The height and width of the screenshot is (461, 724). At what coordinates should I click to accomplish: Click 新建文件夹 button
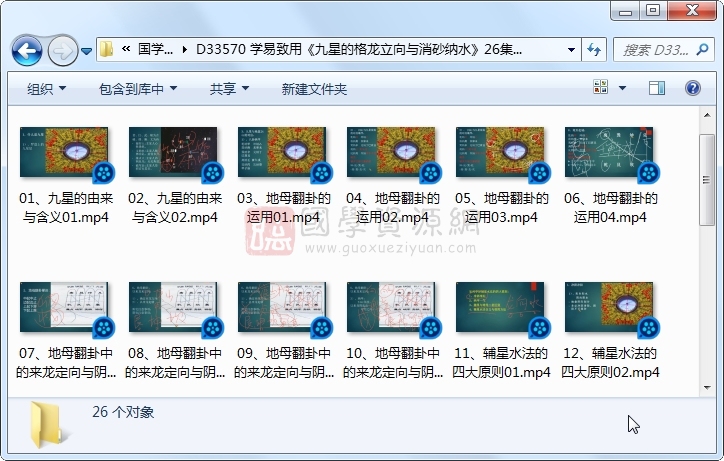coord(314,89)
